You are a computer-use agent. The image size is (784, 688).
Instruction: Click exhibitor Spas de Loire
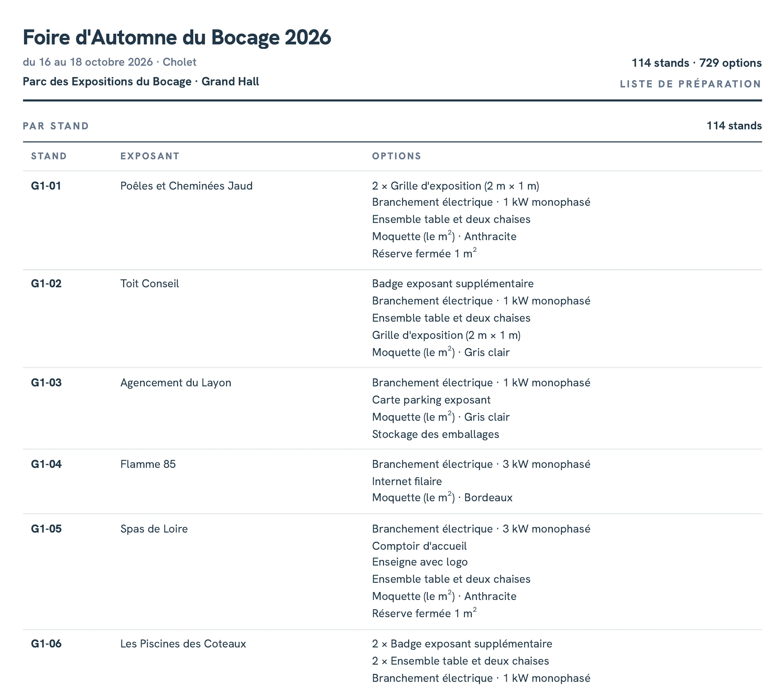(x=154, y=529)
